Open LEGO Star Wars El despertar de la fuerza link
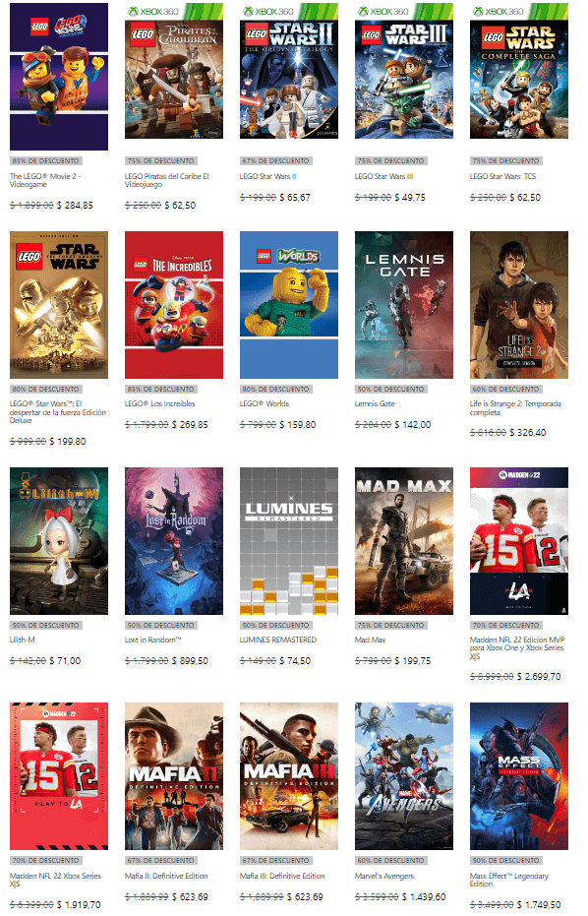This screenshot has width=588, height=916. pyautogui.click(x=58, y=412)
